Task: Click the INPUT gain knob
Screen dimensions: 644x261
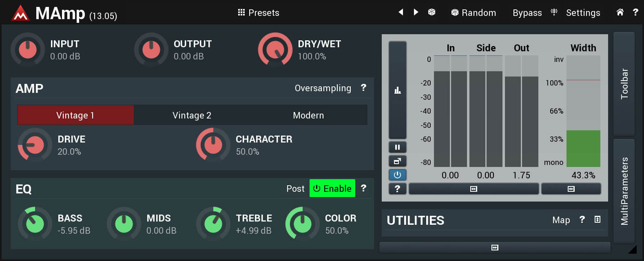Action: coord(28,50)
